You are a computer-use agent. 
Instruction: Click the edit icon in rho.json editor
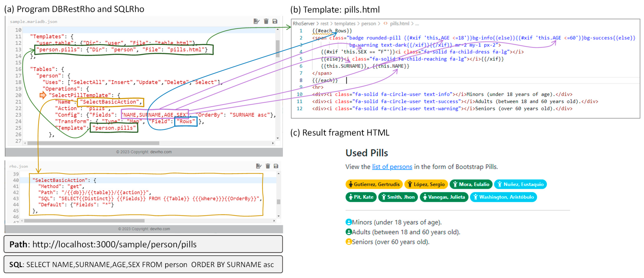259,166
